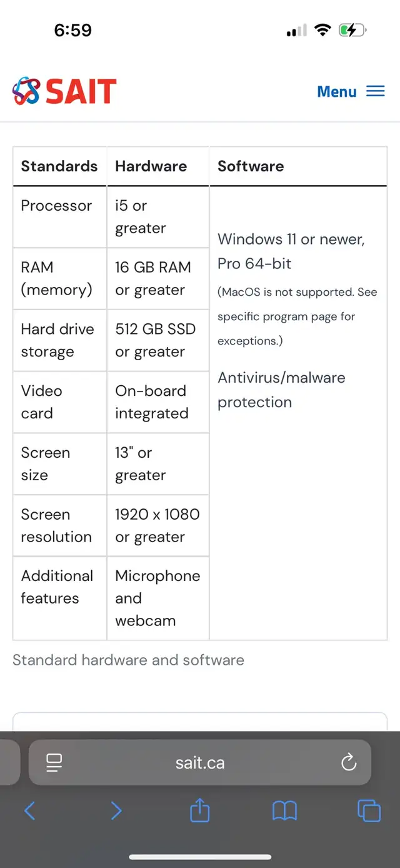Select the Software column header
Viewport: 400px width, 868px height.
pos(251,166)
